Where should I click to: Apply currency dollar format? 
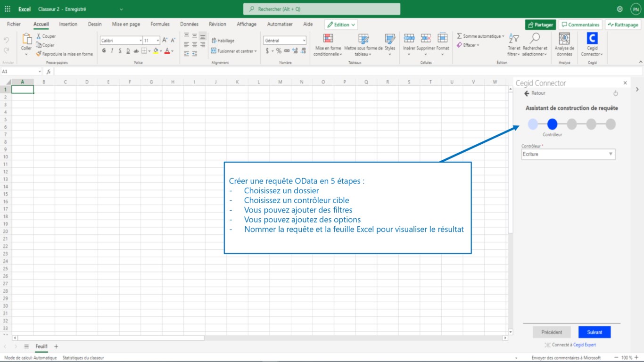tap(267, 51)
